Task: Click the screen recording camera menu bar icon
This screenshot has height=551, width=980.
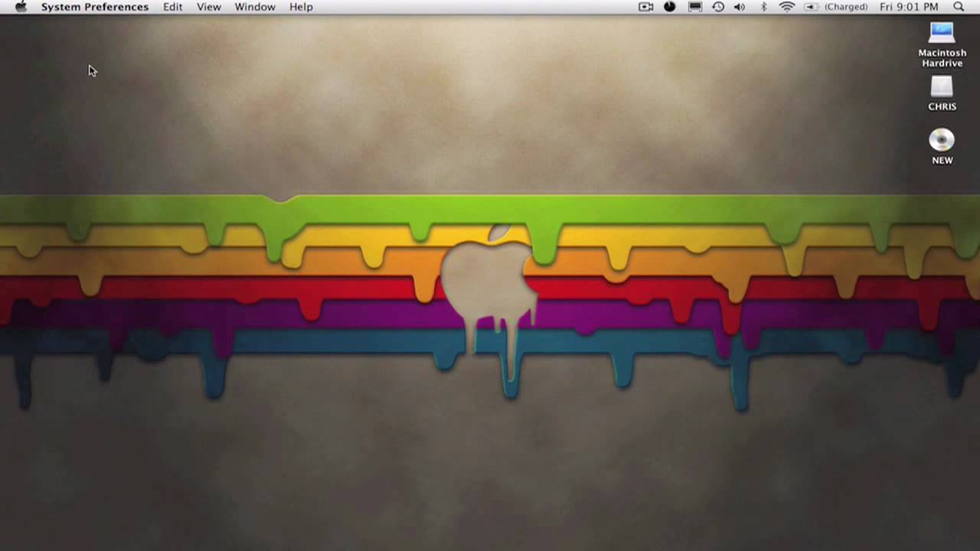Action: click(646, 7)
